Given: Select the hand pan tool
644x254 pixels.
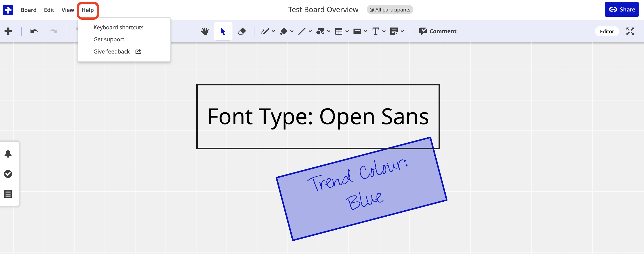Looking at the screenshot, I should tap(205, 31).
